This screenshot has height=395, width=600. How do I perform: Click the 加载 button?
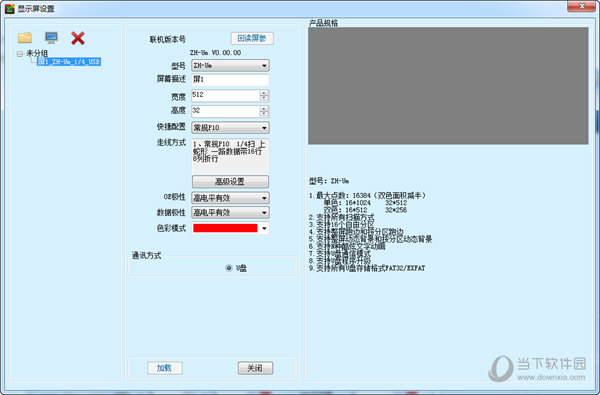pos(165,368)
